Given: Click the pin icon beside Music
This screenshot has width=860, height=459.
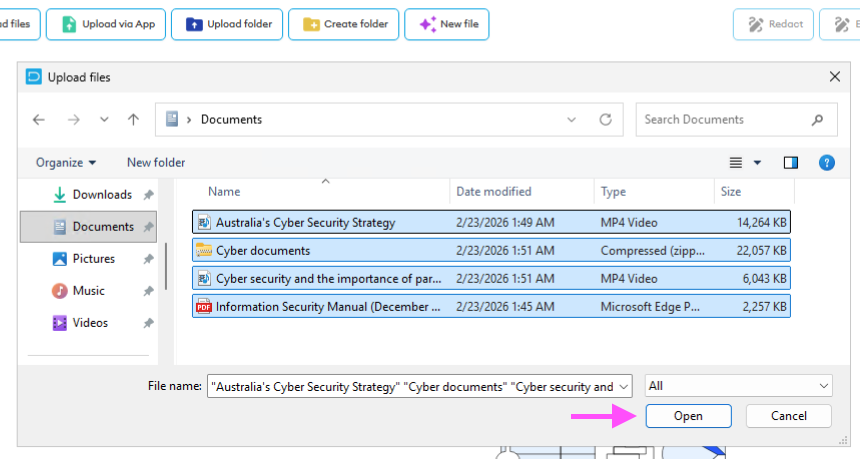Looking at the screenshot, I should [x=148, y=291].
